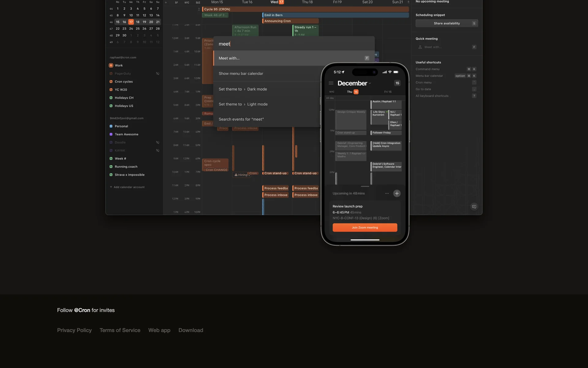Open the feedback chat bubble icon
The image size is (588, 368).
474,207
